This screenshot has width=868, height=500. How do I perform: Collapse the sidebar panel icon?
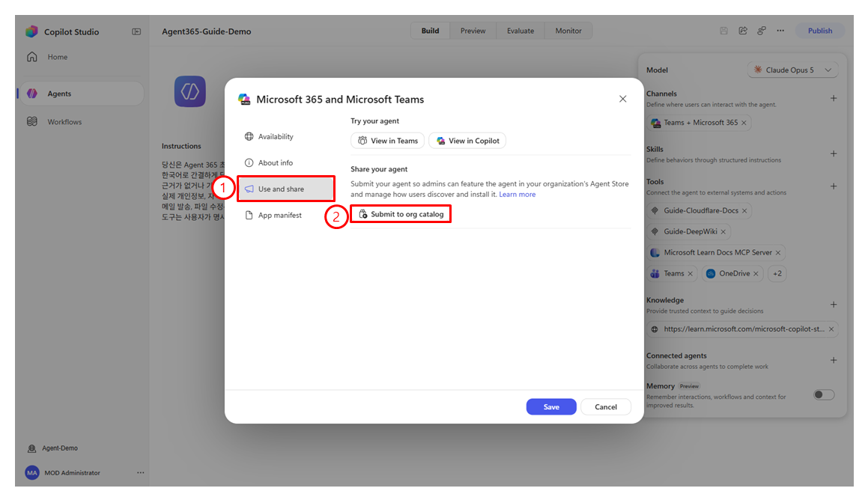tap(136, 31)
